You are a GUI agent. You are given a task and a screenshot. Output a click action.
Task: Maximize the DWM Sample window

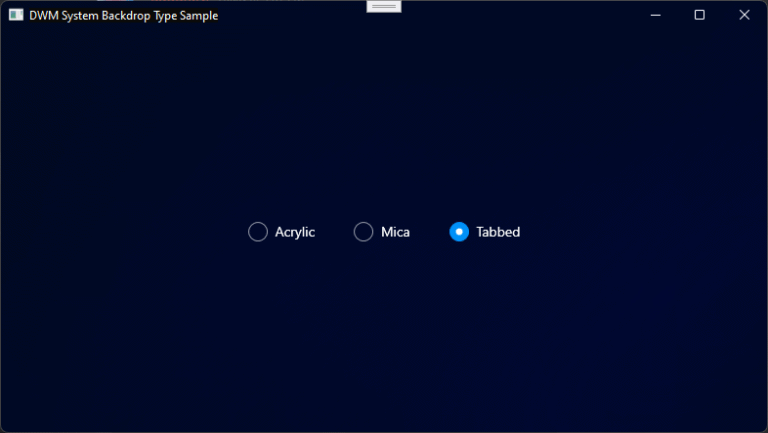699,15
